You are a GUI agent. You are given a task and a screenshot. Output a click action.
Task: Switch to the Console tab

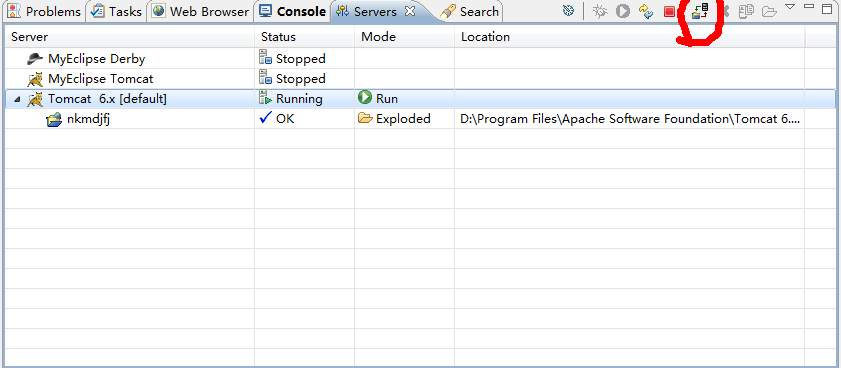[292, 11]
